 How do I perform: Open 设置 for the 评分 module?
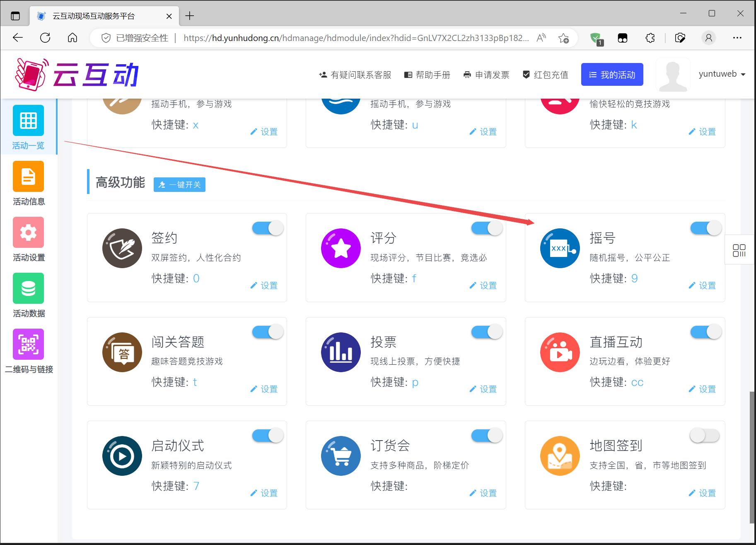pos(483,285)
